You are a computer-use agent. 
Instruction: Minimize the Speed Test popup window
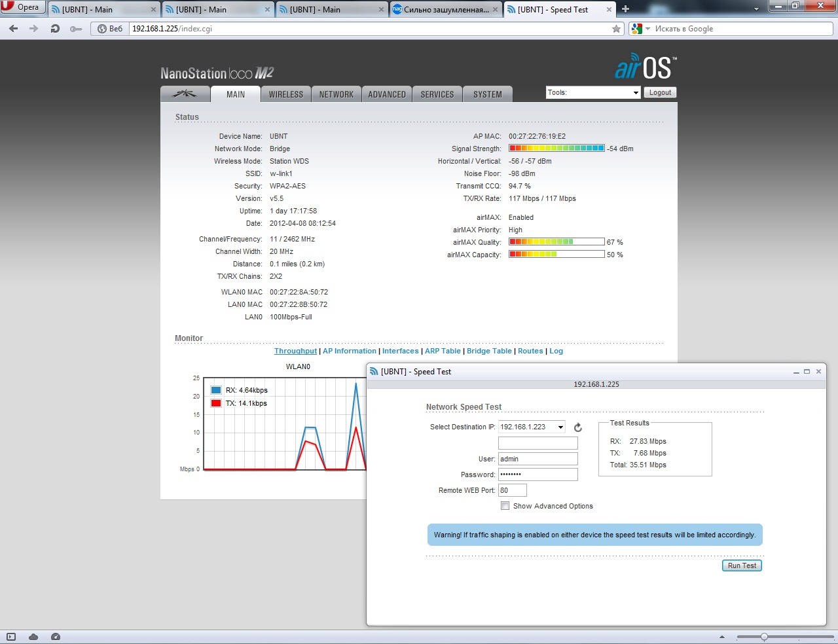click(796, 372)
